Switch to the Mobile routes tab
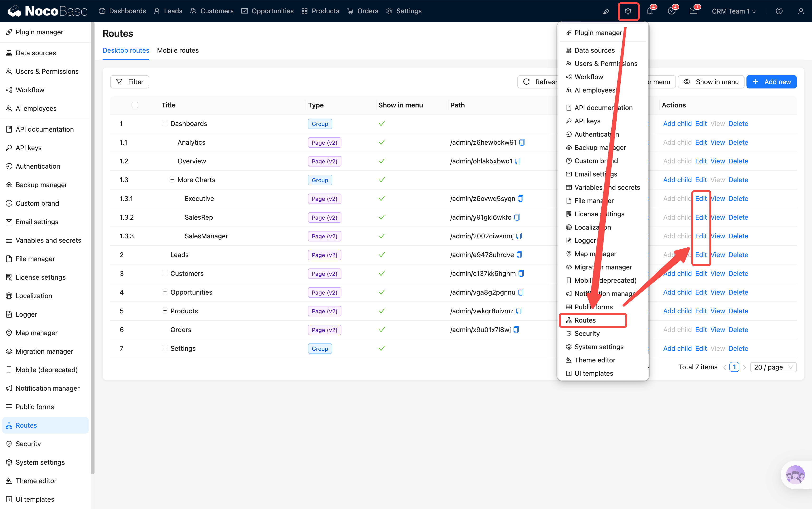 pyautogui.click(x=178, y=50)
